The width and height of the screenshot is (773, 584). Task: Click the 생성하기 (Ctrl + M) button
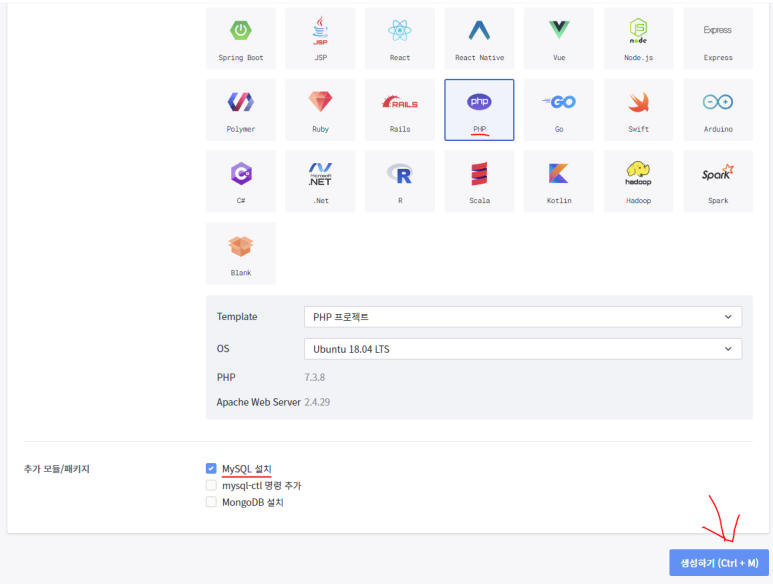tap(719, 562)
